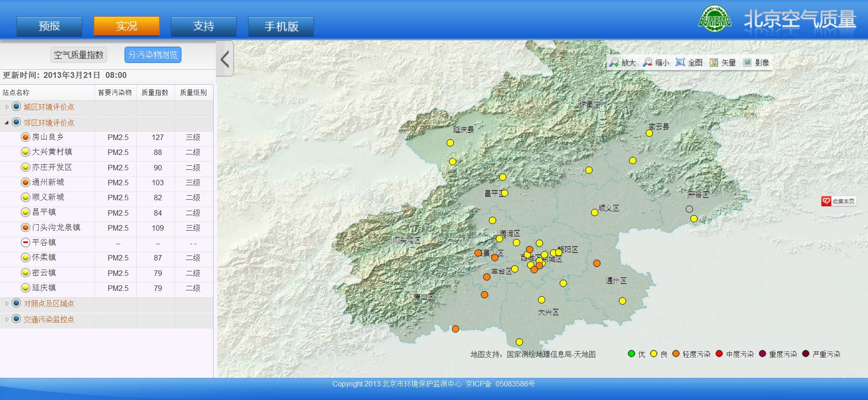
Task: Expand the 对照点及区域点 group
Action: click(7, 304)
